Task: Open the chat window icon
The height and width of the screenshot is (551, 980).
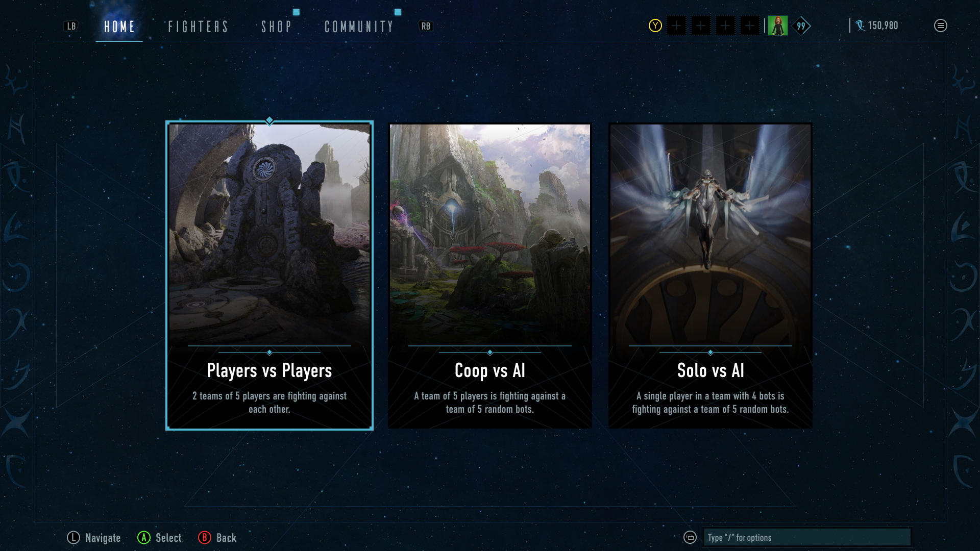Action: [x=690, y=537]
